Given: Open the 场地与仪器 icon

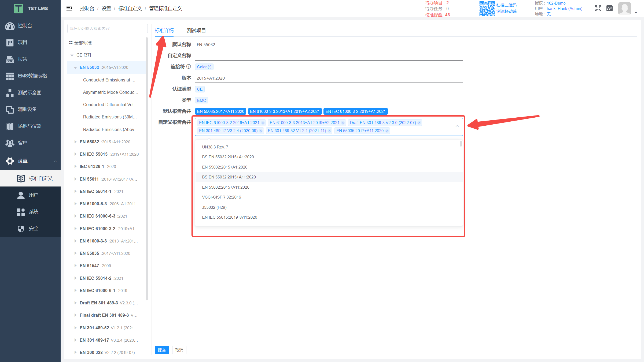Looking at the screenshot, I should (x=10, y=126).
